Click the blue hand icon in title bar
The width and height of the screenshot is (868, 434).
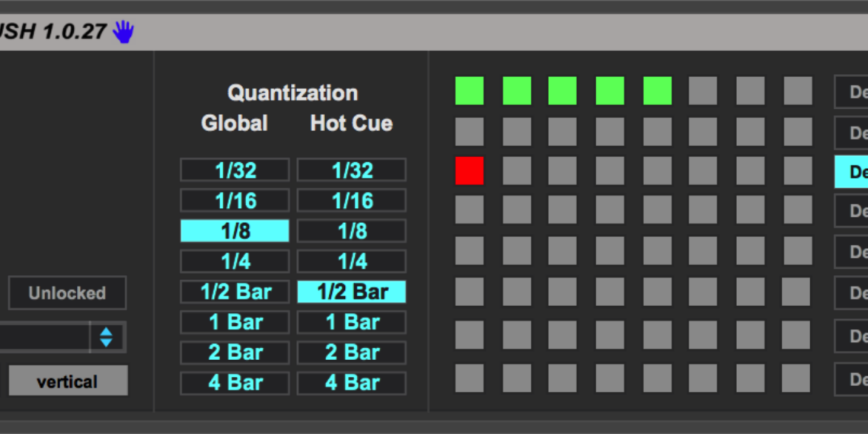click(x=123, y=32)
